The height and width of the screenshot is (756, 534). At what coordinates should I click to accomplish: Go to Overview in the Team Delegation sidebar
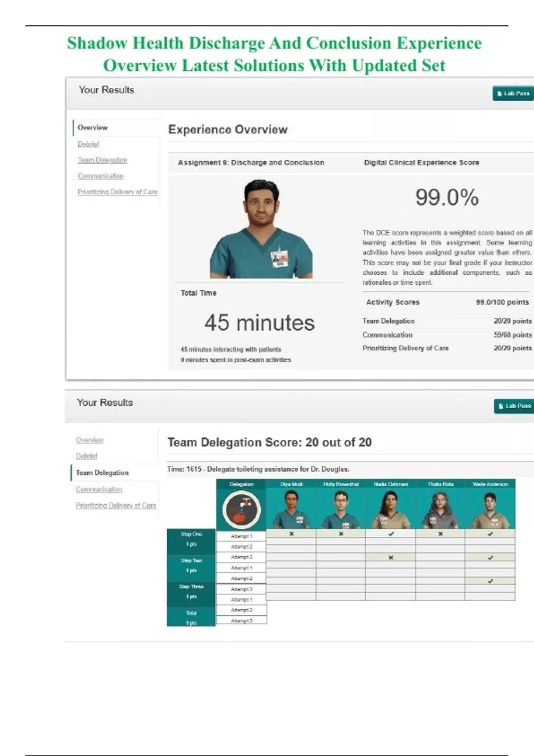click(89, 440)
